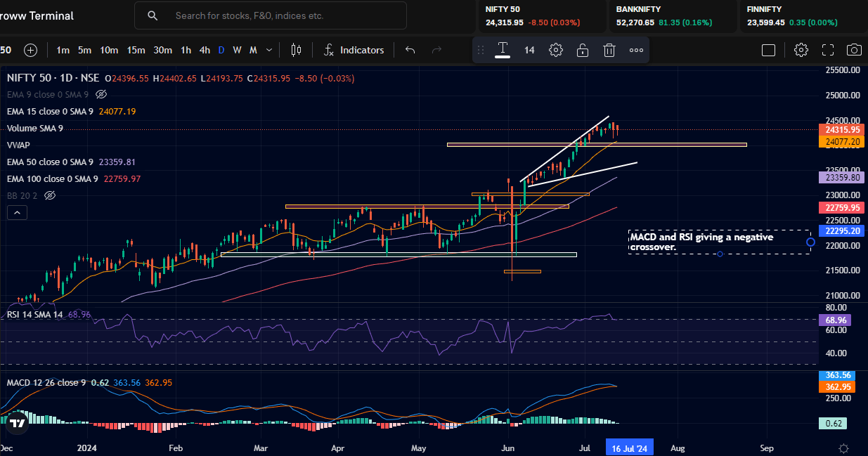Click the 24077.20 EMA price label
Screen dimensions: 868x456
coord(843,142)
